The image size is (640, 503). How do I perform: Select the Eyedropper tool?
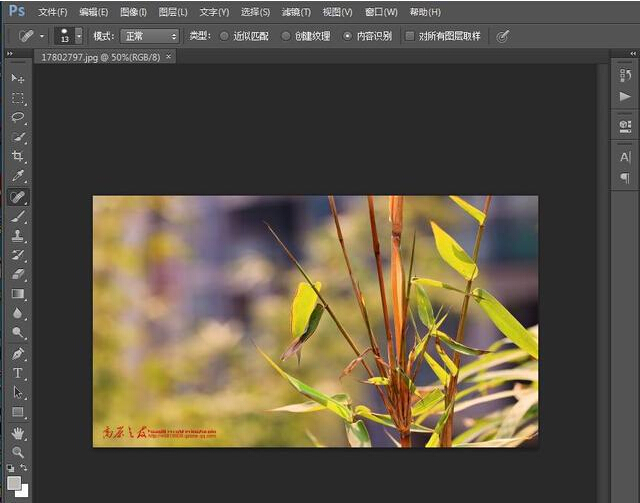click(x=18, y=176)
